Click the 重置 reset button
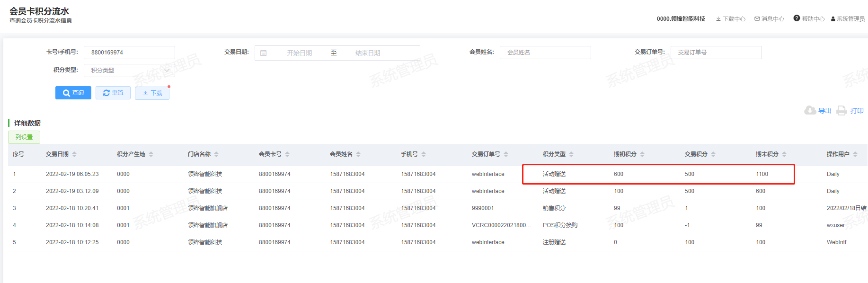 click(x=113, y=93)
